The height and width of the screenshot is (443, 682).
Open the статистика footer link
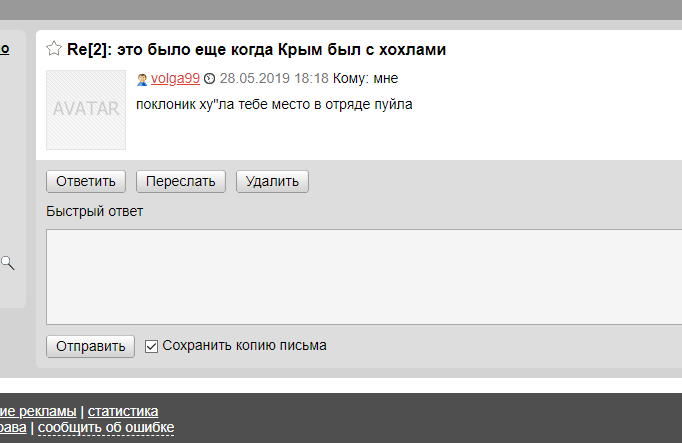[x=123, y=411]
